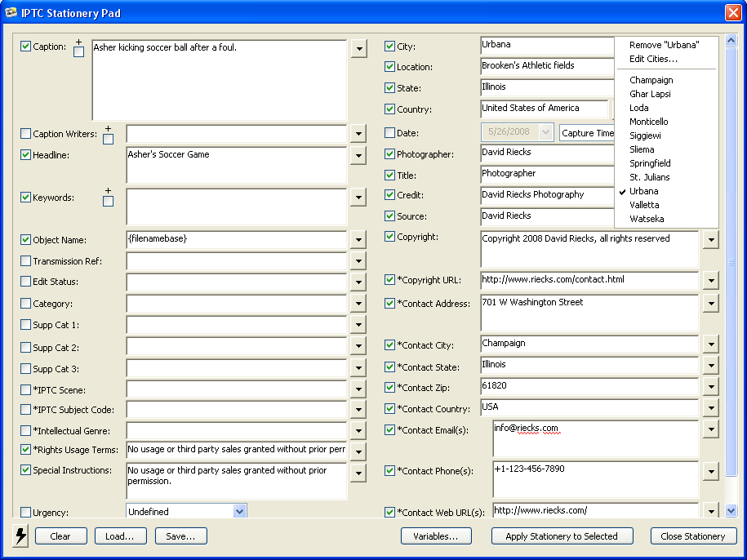
Task: Click into the Transmission Ref field
Action: (x=237, y=261)
